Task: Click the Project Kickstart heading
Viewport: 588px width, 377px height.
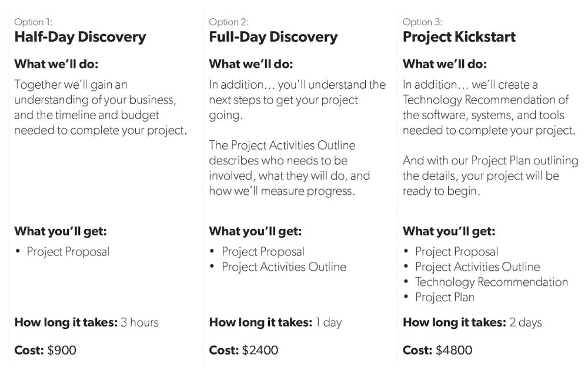Action: [459, 37]
